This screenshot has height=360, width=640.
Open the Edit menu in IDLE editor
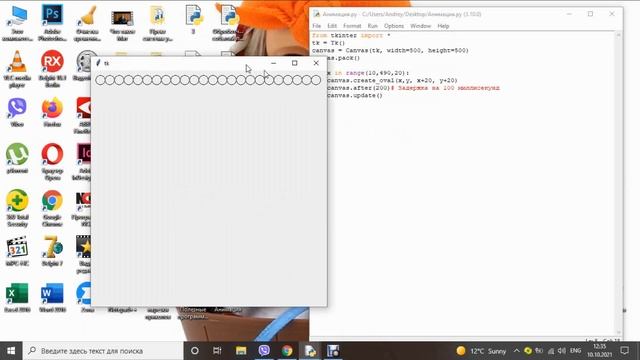[x=332, y=26]
